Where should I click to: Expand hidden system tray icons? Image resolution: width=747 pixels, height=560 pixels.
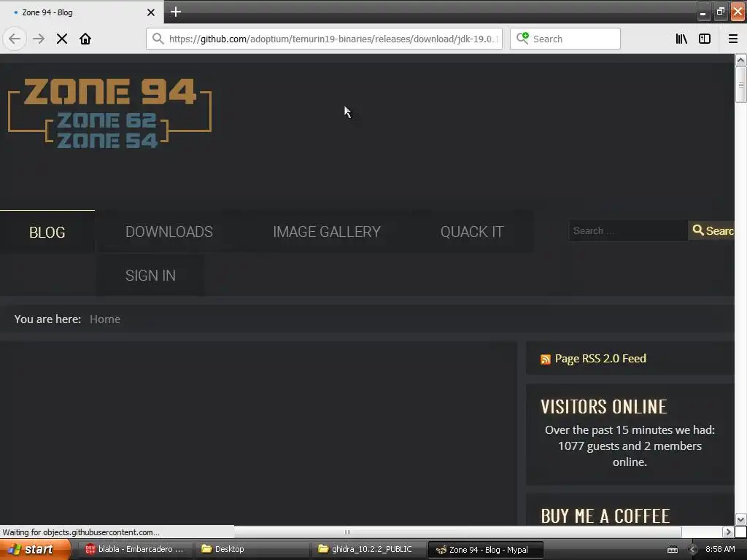pos(693,550)
